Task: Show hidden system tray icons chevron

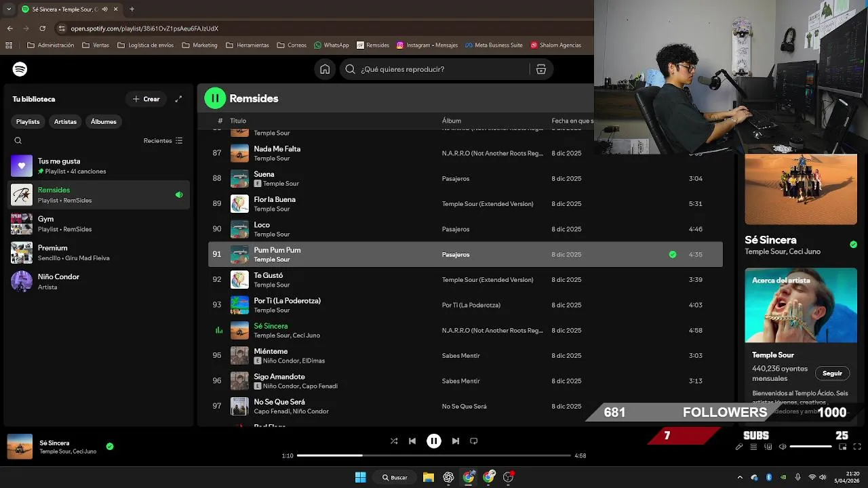Action: [x=740, y=477]
